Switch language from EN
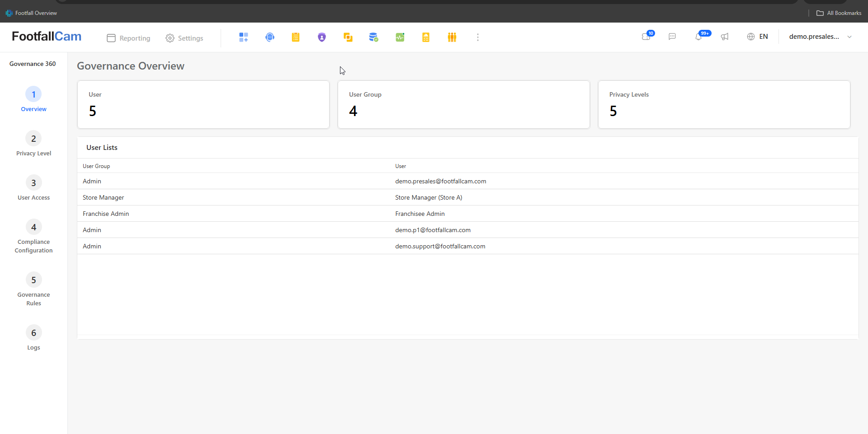The image size is (868, 434). 764,37
